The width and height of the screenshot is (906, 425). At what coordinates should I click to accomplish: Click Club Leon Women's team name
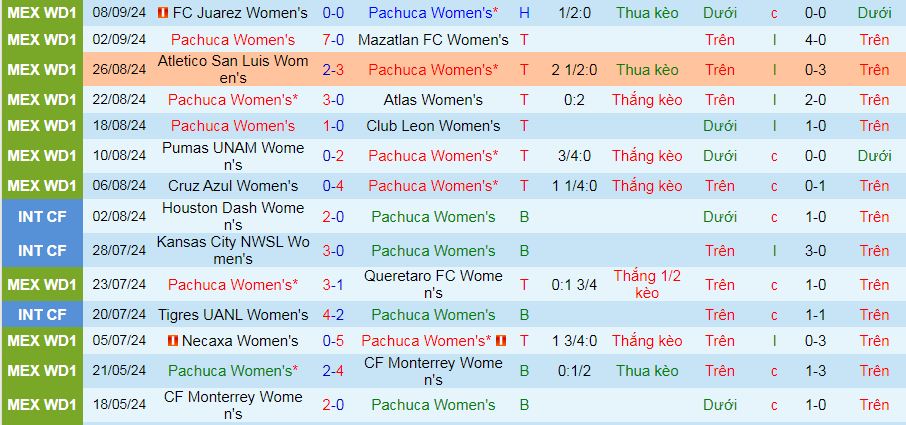(x=433, y=126)
